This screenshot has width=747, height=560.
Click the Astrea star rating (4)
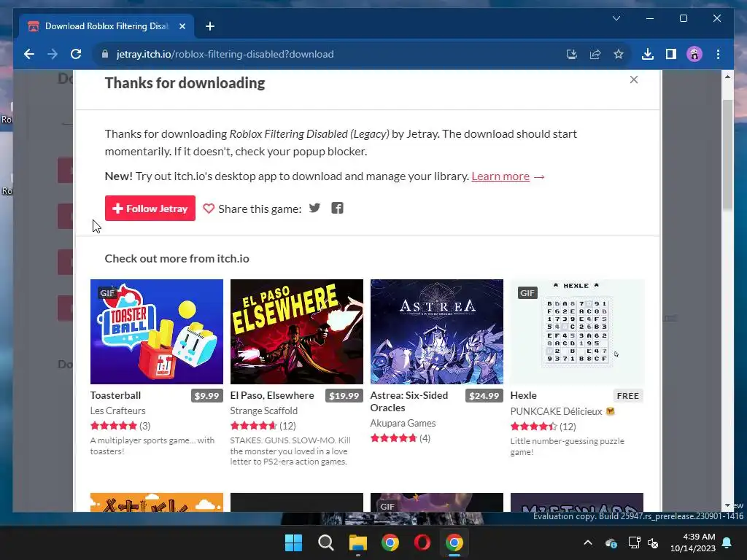tap(400, 438)
